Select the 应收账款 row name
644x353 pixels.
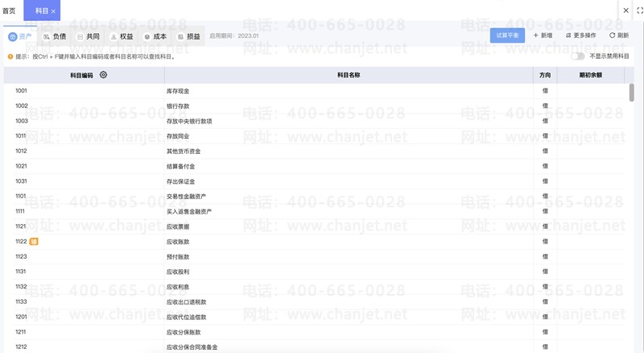coord(178,242)
